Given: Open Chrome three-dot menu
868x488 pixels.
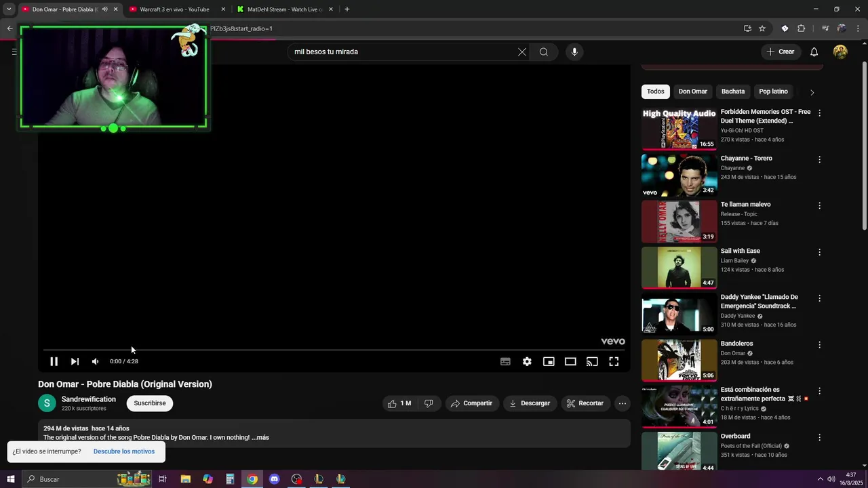Looking at the screenshot, I should pos(859,28).
